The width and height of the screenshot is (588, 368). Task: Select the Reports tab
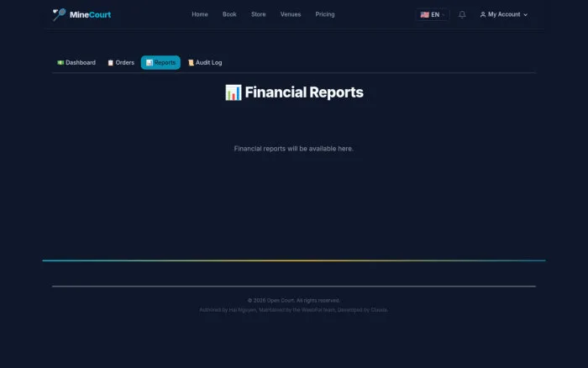click(160, 63)
